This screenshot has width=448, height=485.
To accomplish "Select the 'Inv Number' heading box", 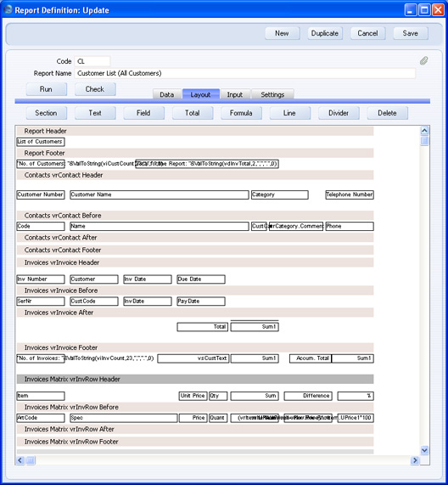I will tap(41, 279).
